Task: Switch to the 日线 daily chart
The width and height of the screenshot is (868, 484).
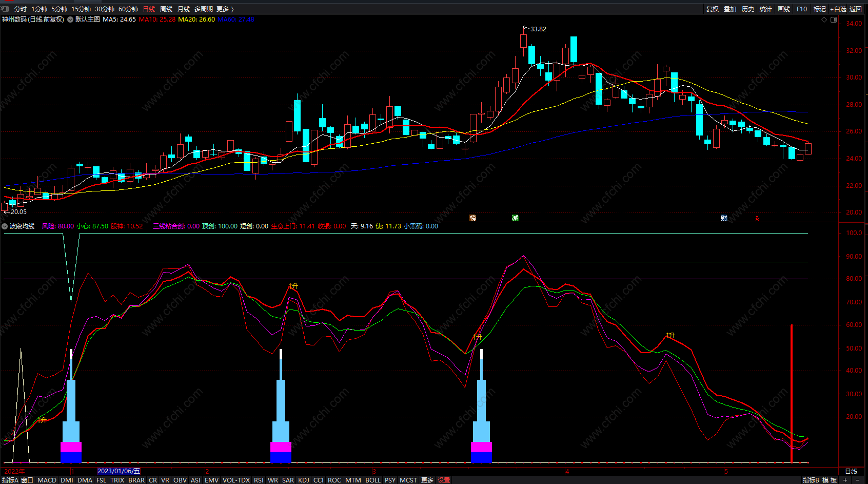Action: click(x=149, y=9)
